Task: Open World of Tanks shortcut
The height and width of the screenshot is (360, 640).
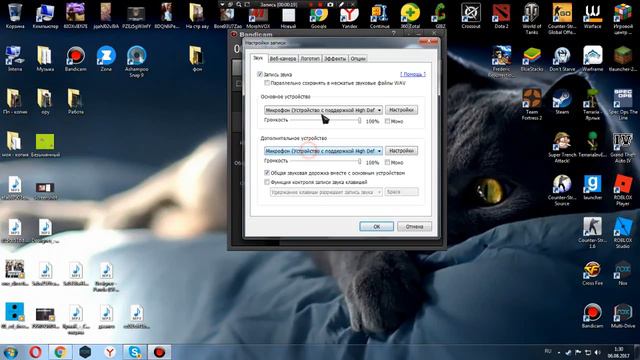Action: point(531,18)
